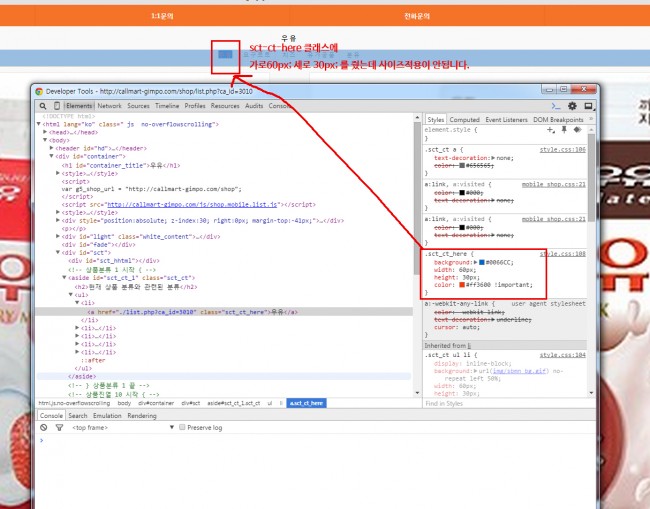The width and height of the screenshot is (650, 509).
Task: Click the #0066CC background color swatch
Action: tap(482, 262)
